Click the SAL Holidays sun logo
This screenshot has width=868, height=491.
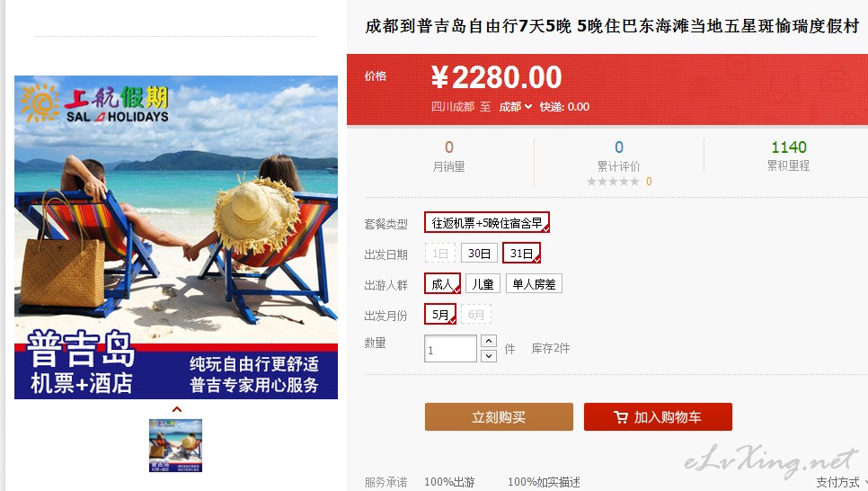coord(40,103)
